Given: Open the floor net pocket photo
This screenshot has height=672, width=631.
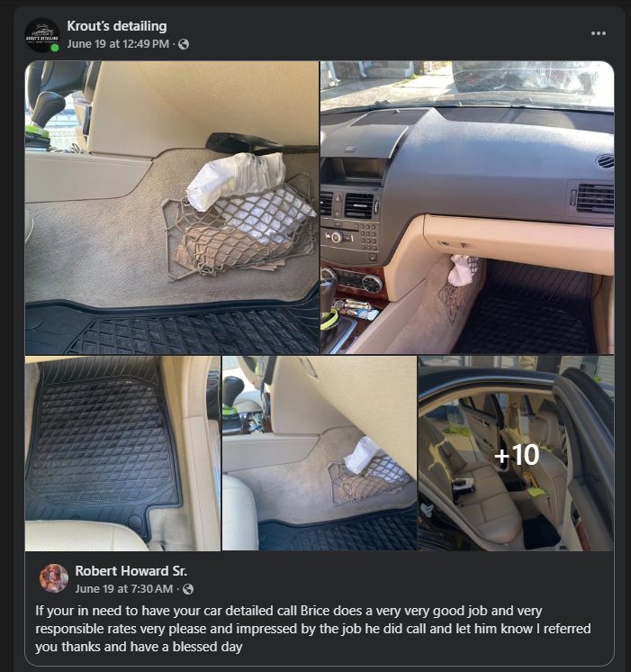Looking at the screenshot, I should tap(172, 207).
